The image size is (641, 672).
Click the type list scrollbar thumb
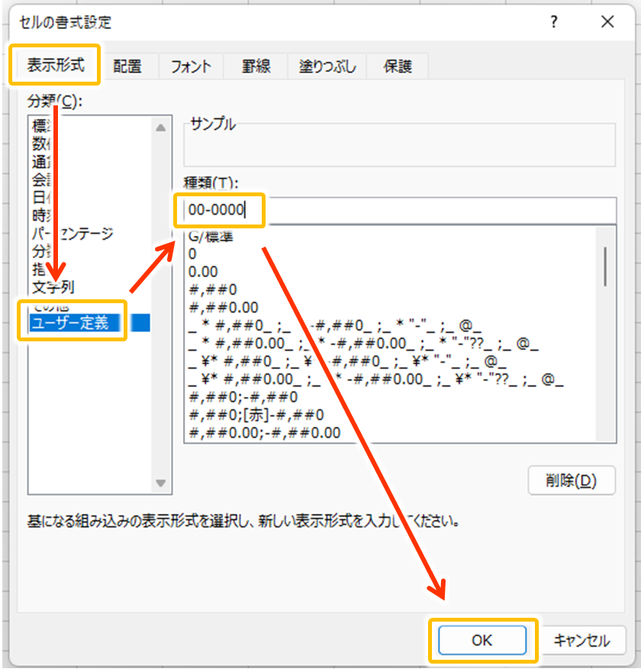(605, 265)
